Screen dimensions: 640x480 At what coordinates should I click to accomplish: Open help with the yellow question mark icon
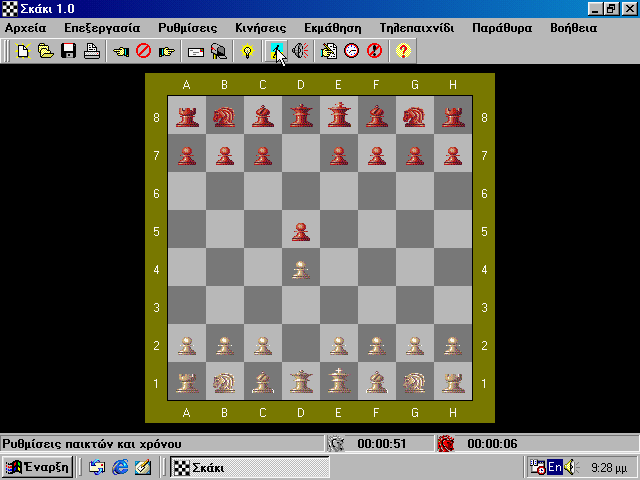tap(403, 51)
